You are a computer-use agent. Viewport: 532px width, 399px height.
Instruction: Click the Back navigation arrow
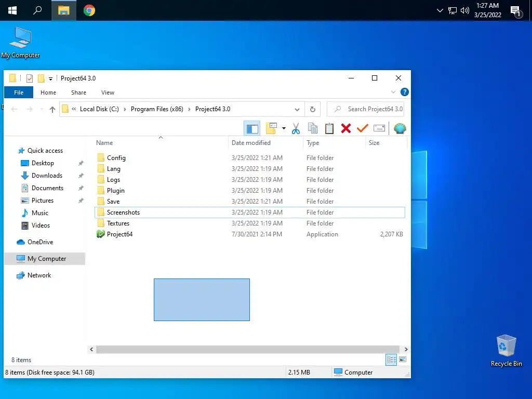click(x=14, y=109)
